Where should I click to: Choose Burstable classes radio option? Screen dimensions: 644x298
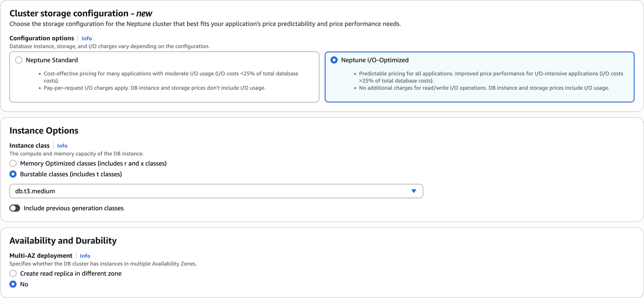13,174
